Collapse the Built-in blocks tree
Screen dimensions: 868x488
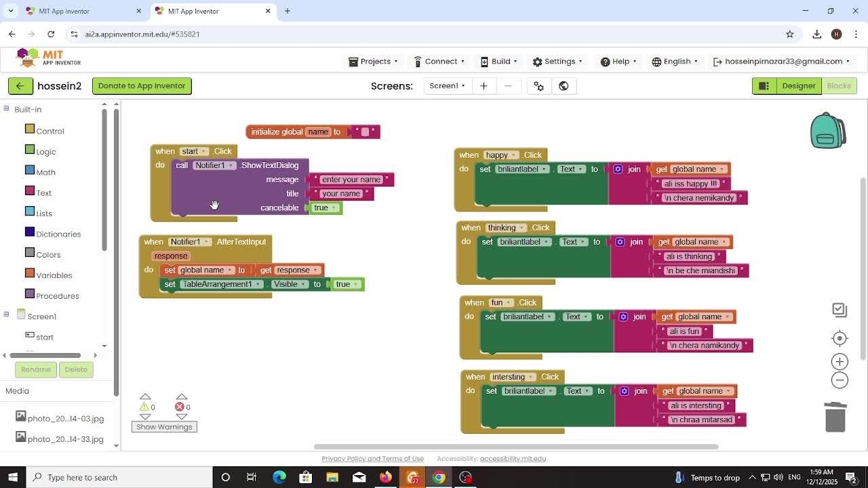point(7,109)
